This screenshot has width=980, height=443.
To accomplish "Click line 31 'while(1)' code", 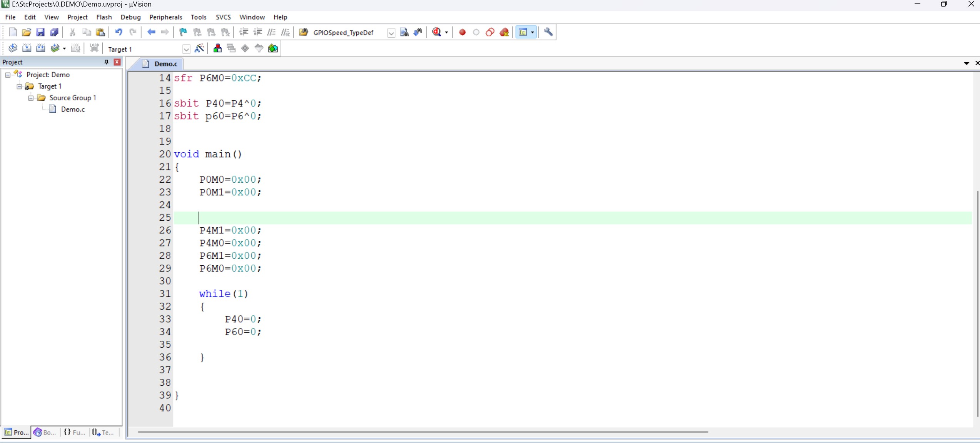I will [x=224, y=294].
